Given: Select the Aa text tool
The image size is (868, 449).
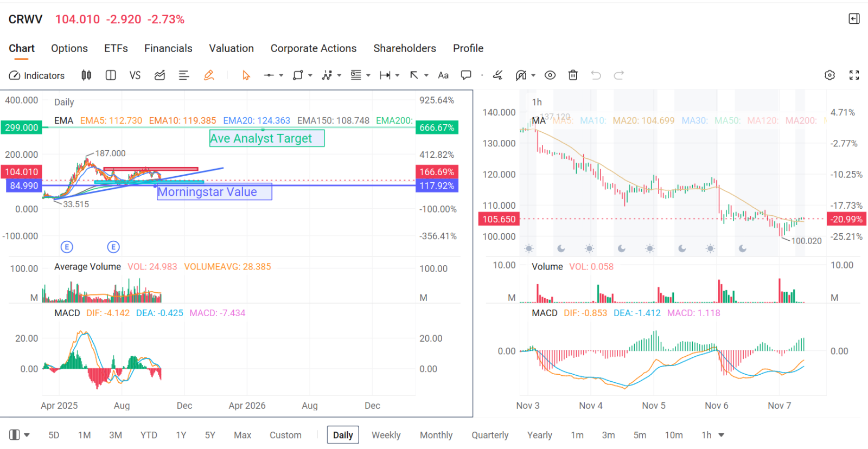Looking at the screenshot, I should [x=443, y=75].
